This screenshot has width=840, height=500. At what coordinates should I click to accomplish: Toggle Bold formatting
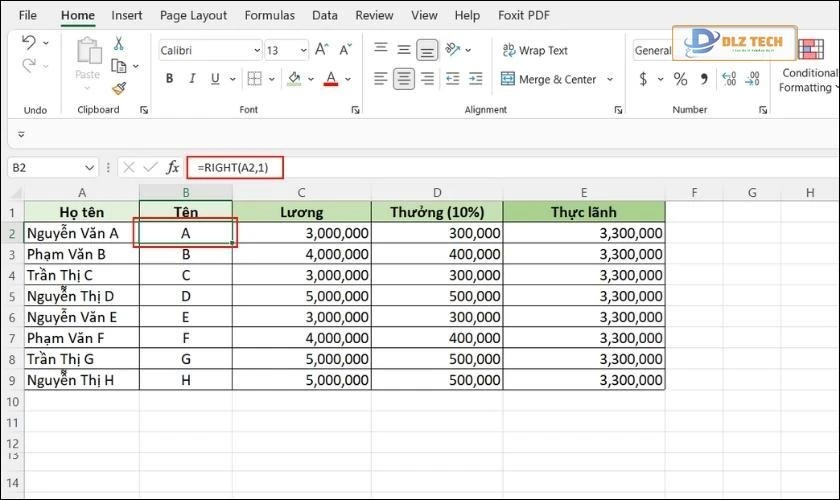[x=169, y=79]
